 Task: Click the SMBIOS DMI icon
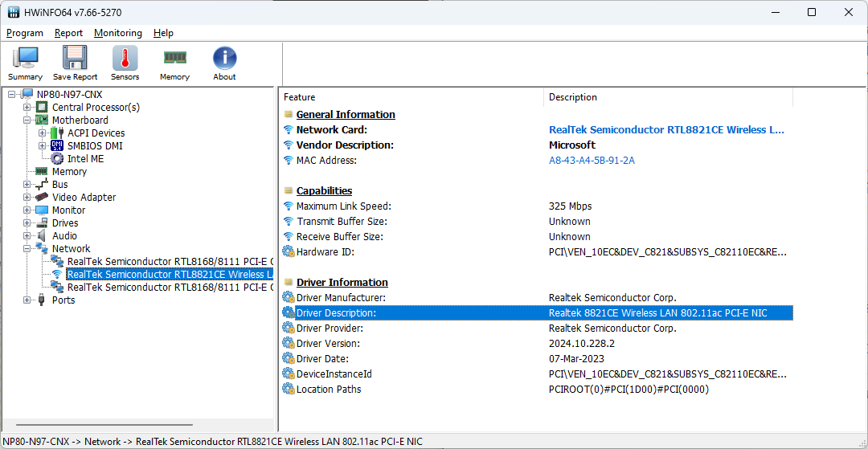pyautogui.click(x=57, y=146)
